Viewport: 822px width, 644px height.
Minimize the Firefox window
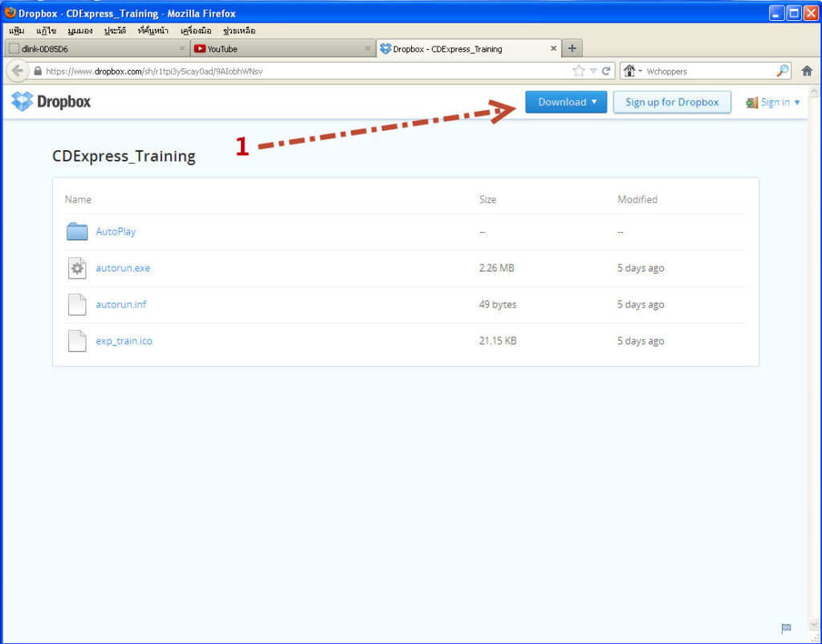[777, 13]
